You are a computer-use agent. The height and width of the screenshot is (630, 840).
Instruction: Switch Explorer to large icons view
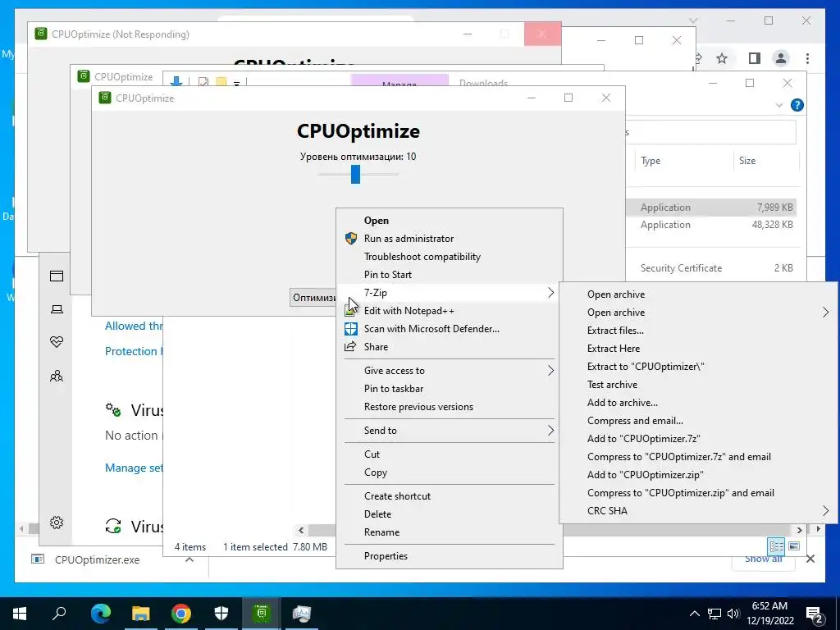pyautogui.click(x=794, y=546)
